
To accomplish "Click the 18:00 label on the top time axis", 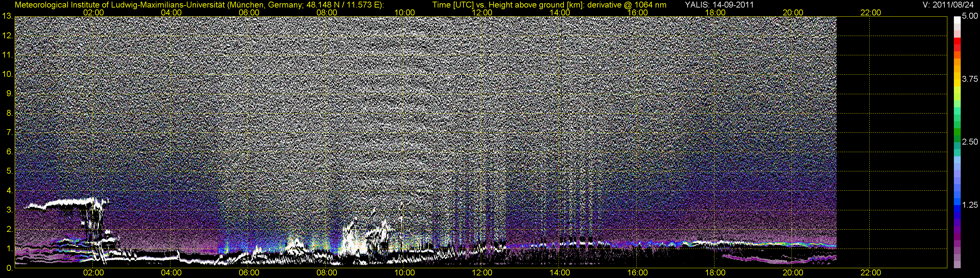I will [715, 12].
